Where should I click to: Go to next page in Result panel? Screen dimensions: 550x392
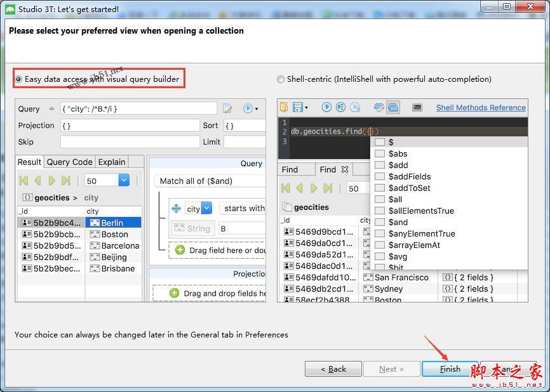(x=51, y=180)
